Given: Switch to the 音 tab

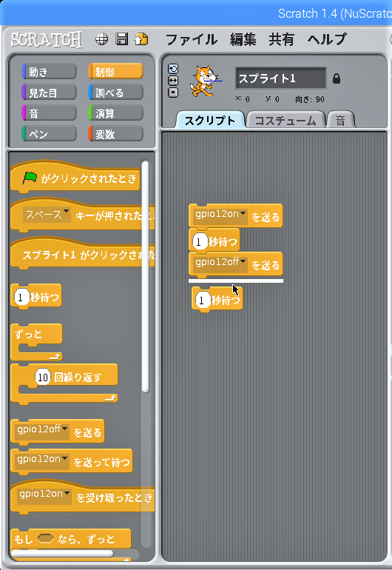Looking at the screenshot, I should [x=340, y=121].
